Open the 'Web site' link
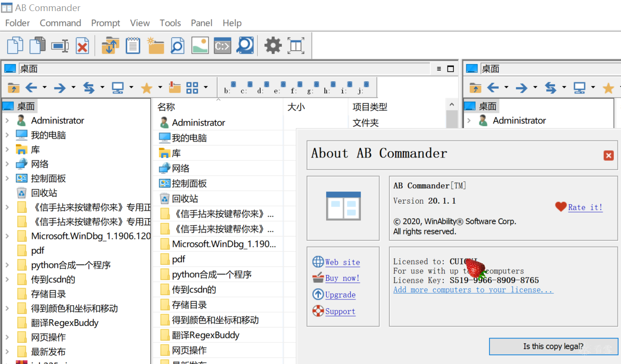The width and height of the screenshot is (621, 364). tap(343, 262)
